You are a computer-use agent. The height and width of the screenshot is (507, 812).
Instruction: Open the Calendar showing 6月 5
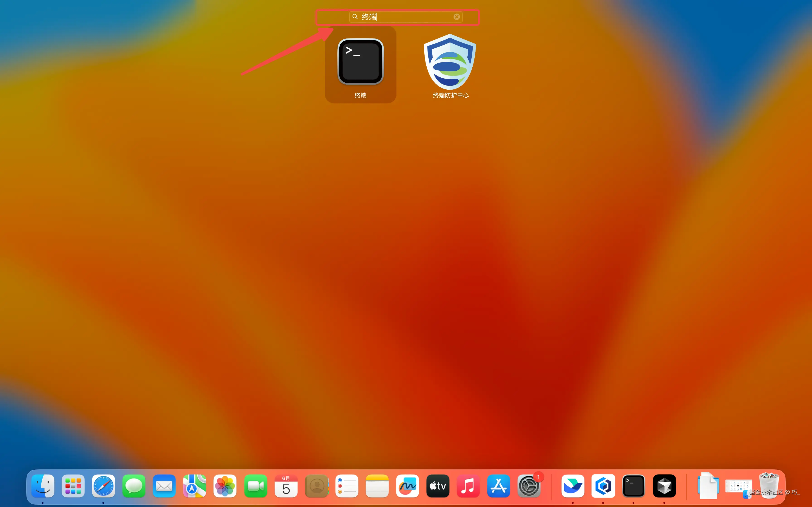click(286, 486)
